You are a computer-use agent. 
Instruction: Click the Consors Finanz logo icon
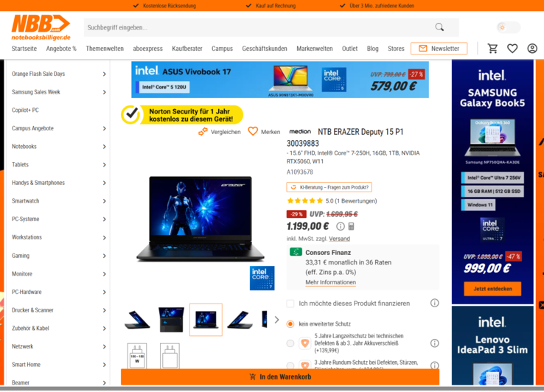tap(296, 252)
